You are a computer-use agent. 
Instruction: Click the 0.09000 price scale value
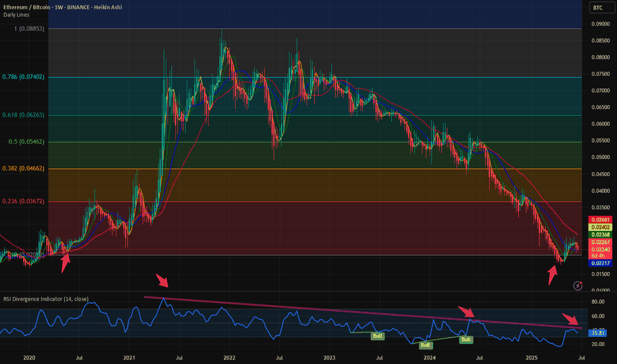(x=600, y=24)
